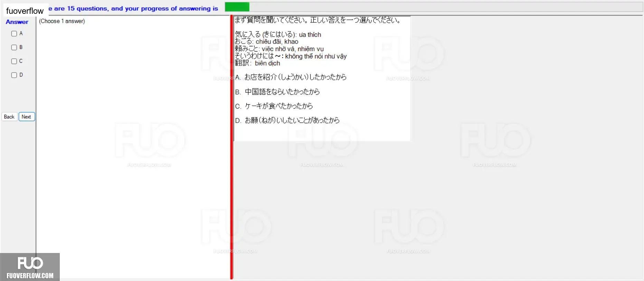Click answer text B 中国語をならいたかったから

point(277,92)
